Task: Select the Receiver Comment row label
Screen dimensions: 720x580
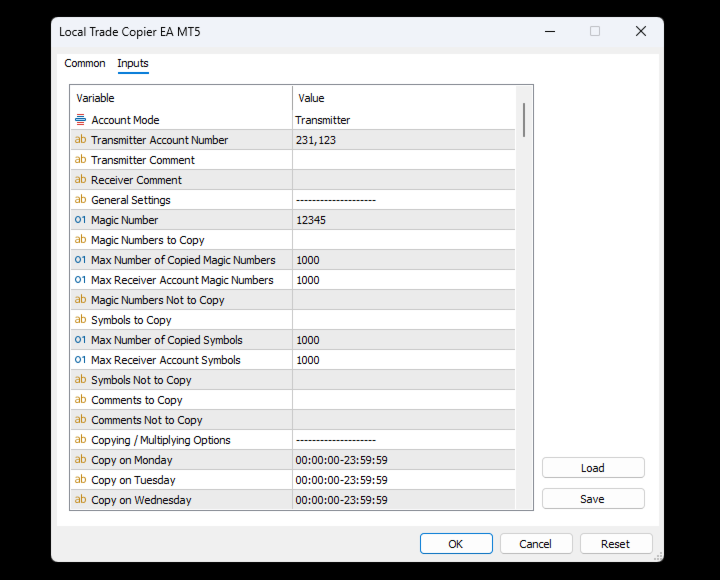Action: click(136, 180)
